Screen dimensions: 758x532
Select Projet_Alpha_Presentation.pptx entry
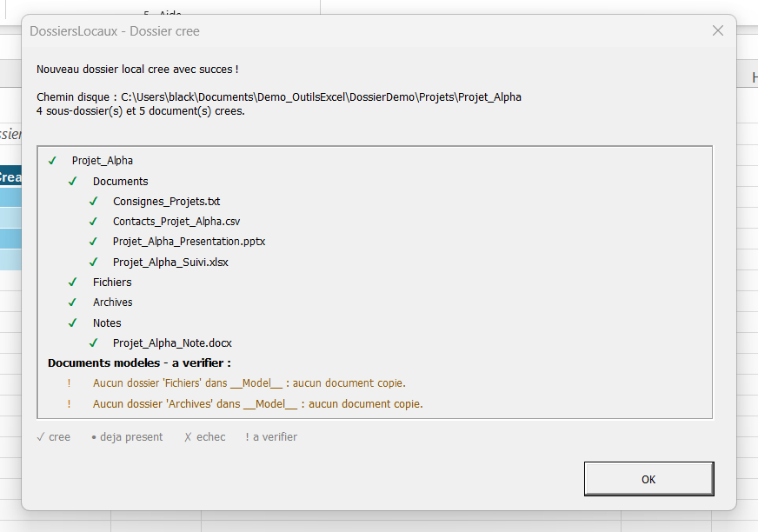click(x=189, y=242)
